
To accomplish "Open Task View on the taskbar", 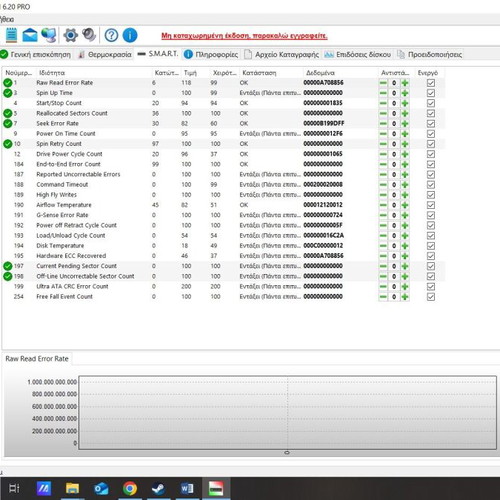I will point(14,488).
